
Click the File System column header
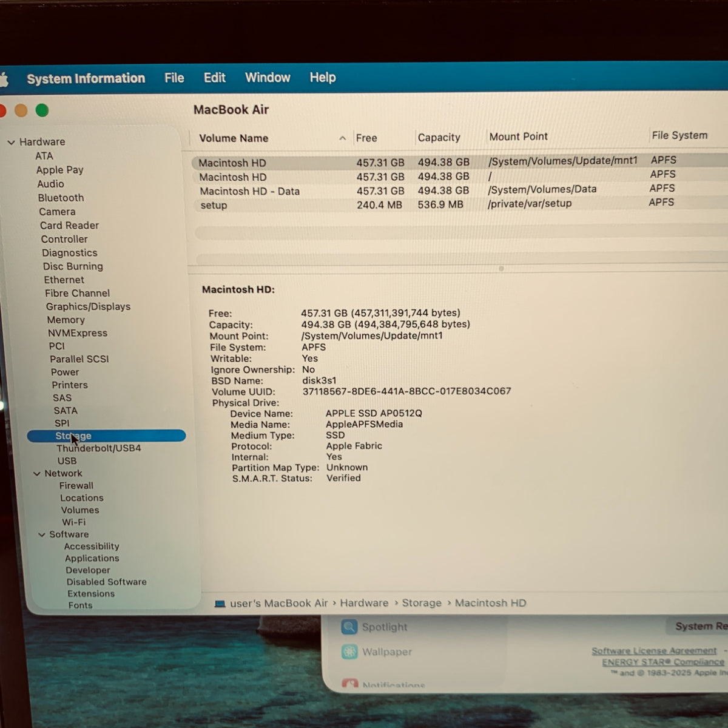679,135
